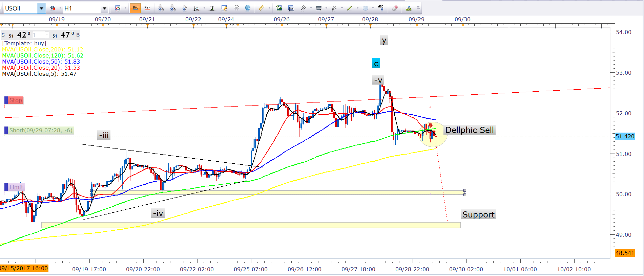This screenshot has height=276, width=644.
Task: Click the 09/15/2017 16:00 date marker
Action: tap(24, 268)
